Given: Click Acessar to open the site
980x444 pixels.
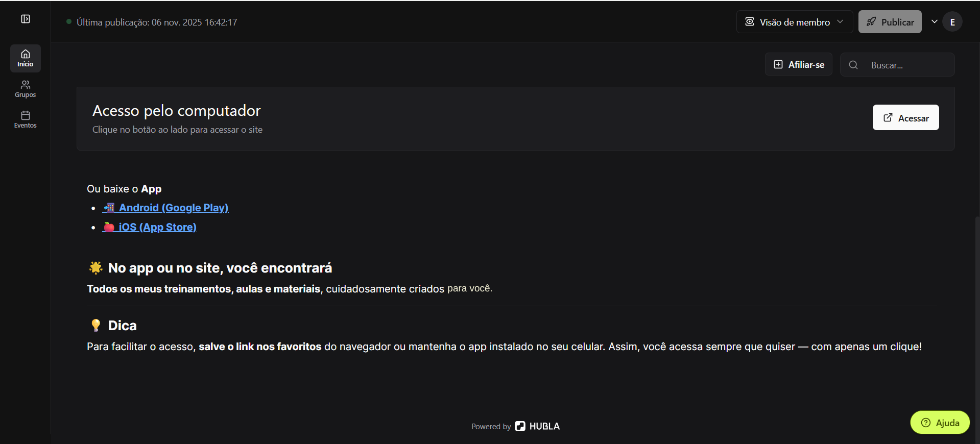Looking at the screenshot, I should [905, 118].
